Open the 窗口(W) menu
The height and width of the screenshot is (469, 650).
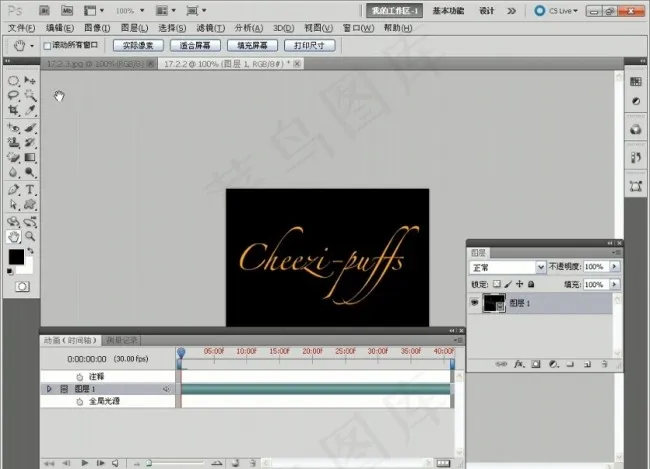coord(358,28)
